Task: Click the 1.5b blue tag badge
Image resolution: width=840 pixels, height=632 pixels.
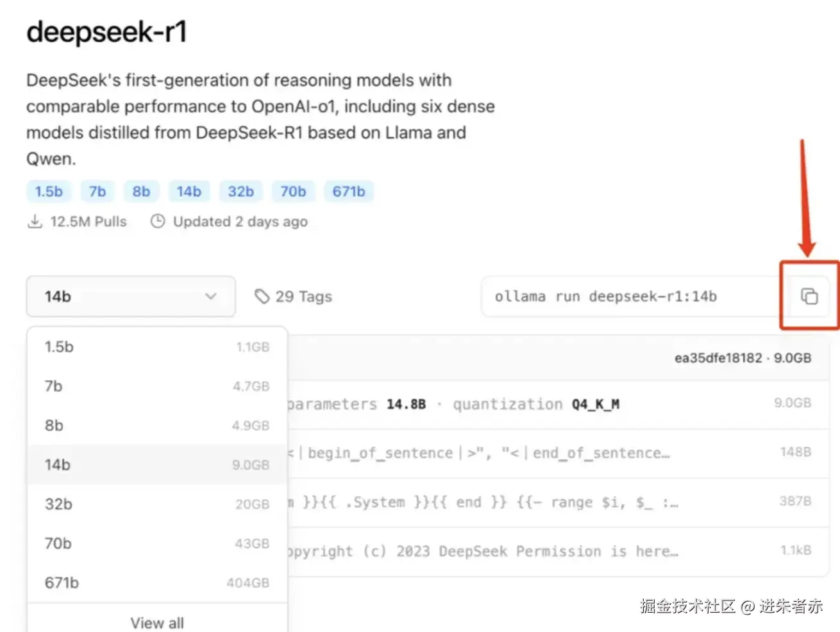Action: coord(49,192)
